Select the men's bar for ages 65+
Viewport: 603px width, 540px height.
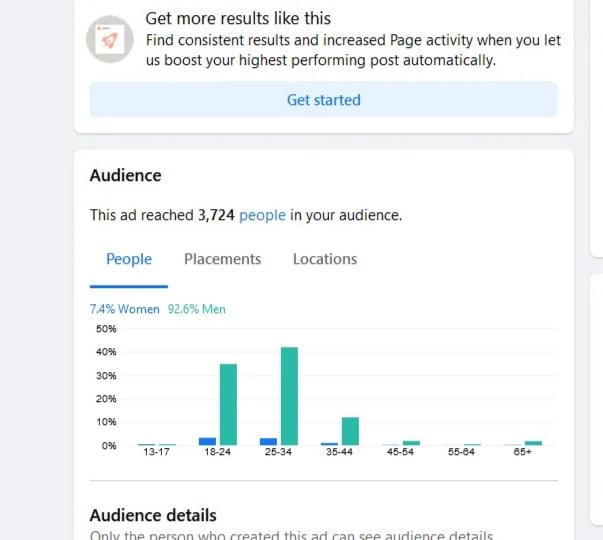tap(533, 442)
